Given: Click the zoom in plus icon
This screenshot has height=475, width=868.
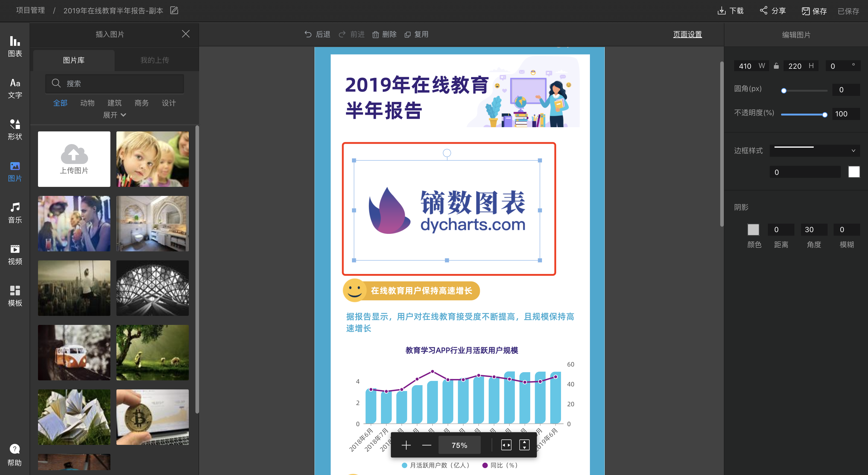Looking at the screenshot, I should coord(406,445).
